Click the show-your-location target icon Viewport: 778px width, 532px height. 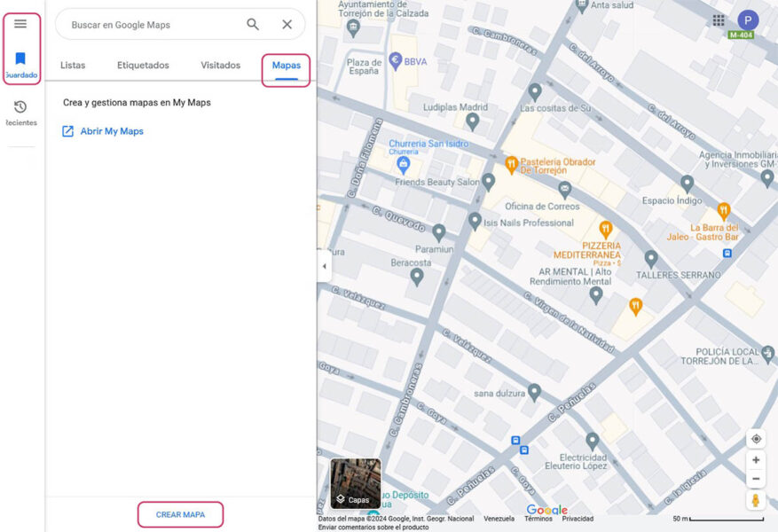click(755, 438)
